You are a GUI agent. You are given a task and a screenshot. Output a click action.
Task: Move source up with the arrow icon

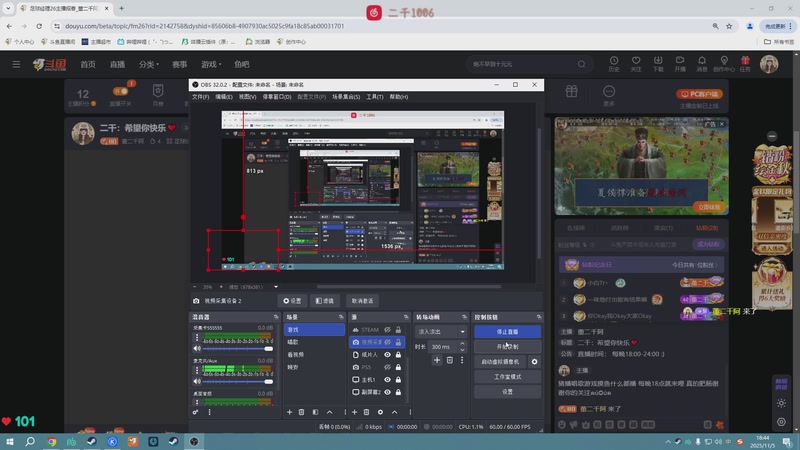coord(394,412)
